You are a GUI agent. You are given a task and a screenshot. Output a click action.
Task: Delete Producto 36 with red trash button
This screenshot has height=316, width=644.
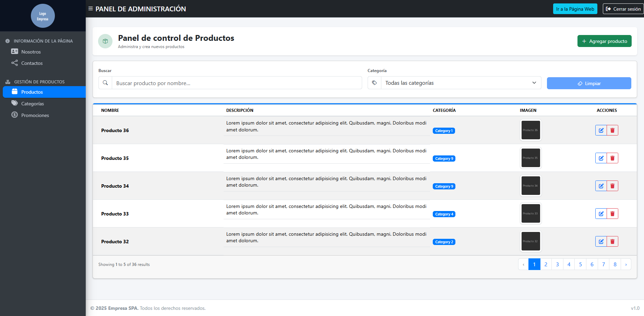[x=612, y=130]
